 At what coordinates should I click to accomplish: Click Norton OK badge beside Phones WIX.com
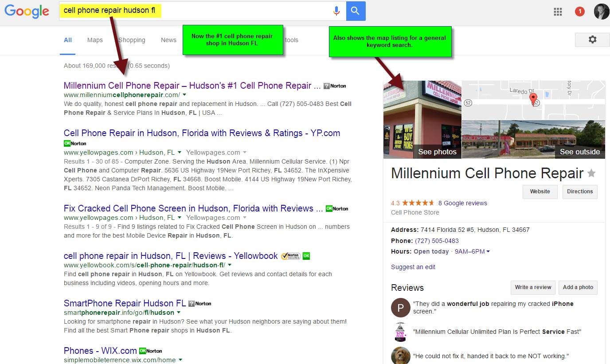151,351
